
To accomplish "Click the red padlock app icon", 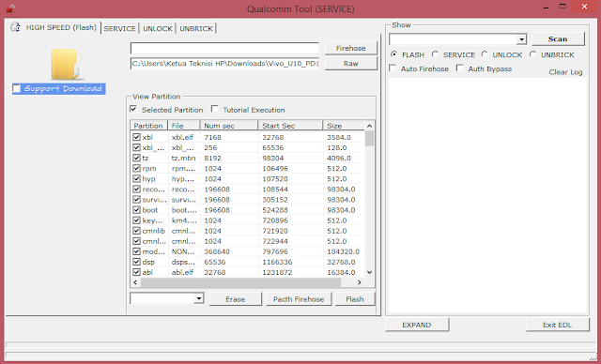I will pos(10,8).
